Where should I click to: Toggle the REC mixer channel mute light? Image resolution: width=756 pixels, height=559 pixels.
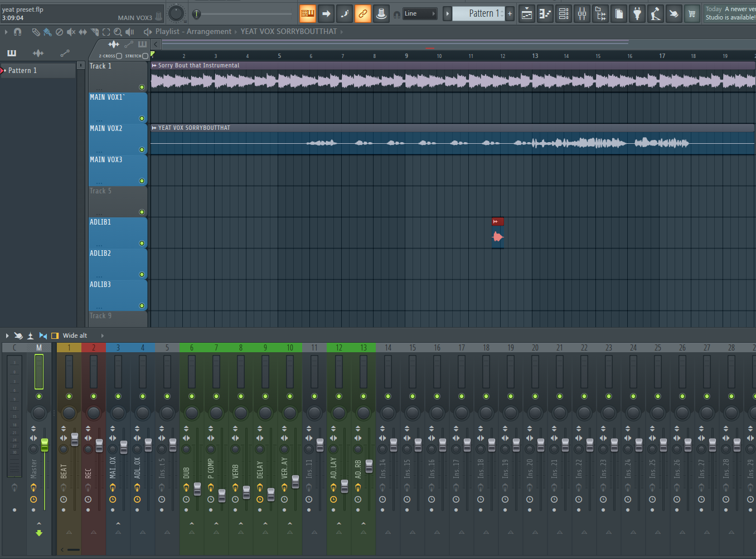tap(94, 396)
